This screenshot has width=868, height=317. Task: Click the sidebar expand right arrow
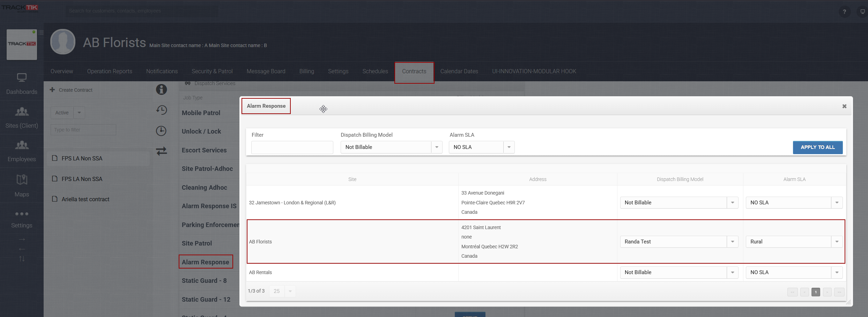[x=22, y=239]
